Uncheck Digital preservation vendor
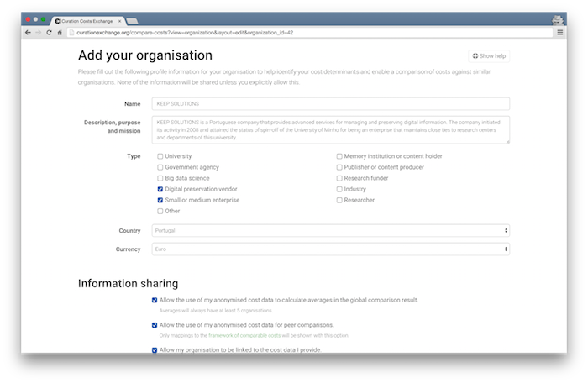This screenshot has width=588, height=383. click(160, 189)
